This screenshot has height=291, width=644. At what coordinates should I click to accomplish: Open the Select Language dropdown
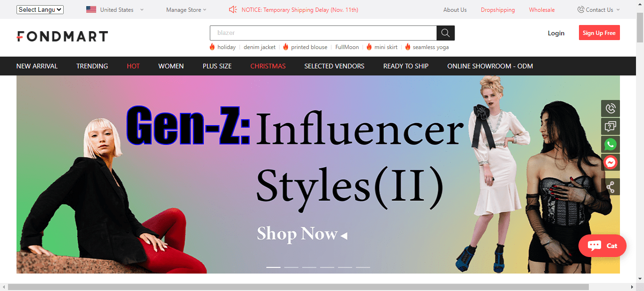pos(40,9)
